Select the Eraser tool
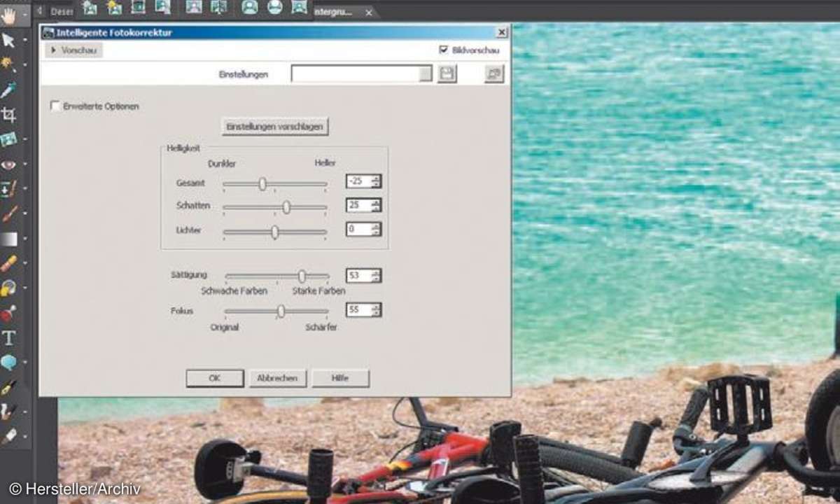The width and height of the screenshot is (840, 504). [x=8, y=264]
